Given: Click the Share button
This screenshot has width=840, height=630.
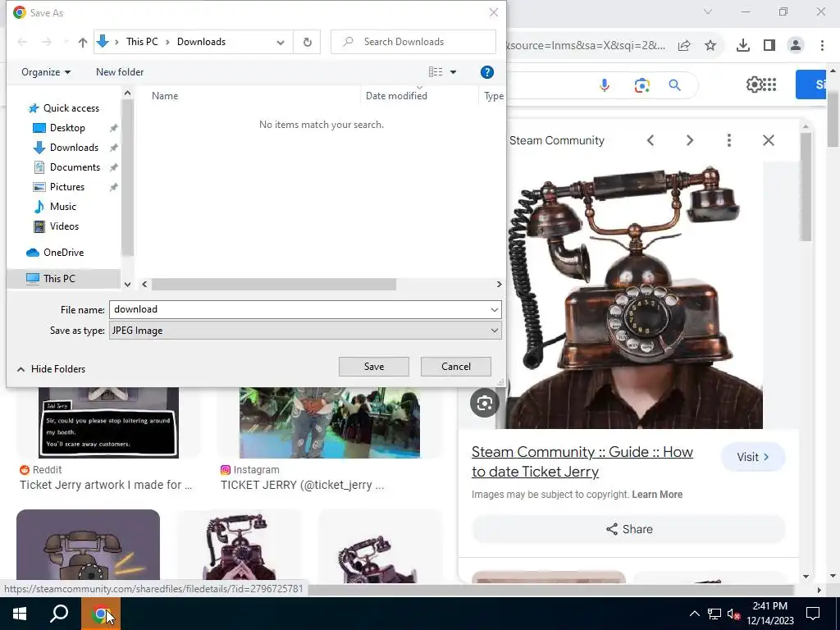Looking at the screenshot, I should pyautogui.click(x=629, y=529).
